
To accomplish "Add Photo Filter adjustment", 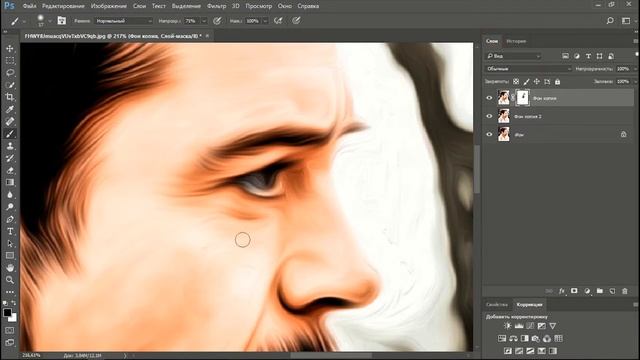I will pyautogui.click(x=536, y=338).
